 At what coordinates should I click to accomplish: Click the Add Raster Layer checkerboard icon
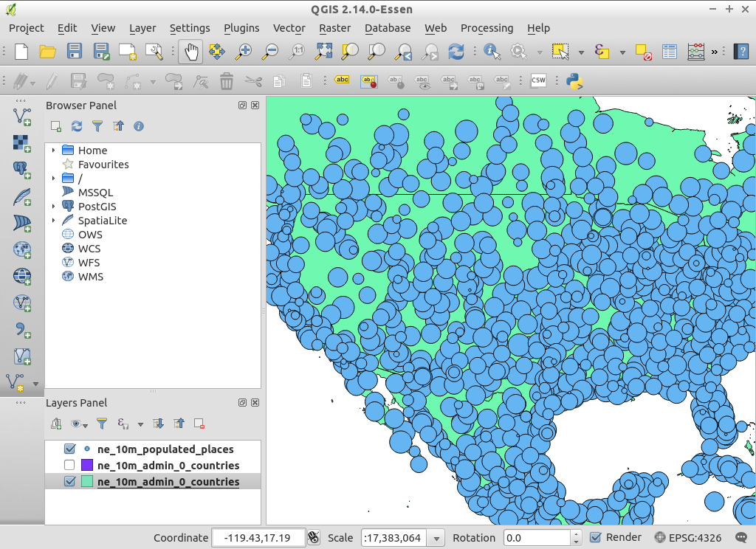(x=21, y=143)
